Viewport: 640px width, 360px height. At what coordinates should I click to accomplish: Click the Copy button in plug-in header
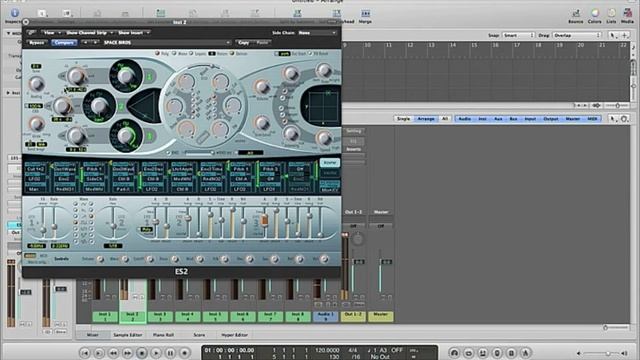click(244, 42)
